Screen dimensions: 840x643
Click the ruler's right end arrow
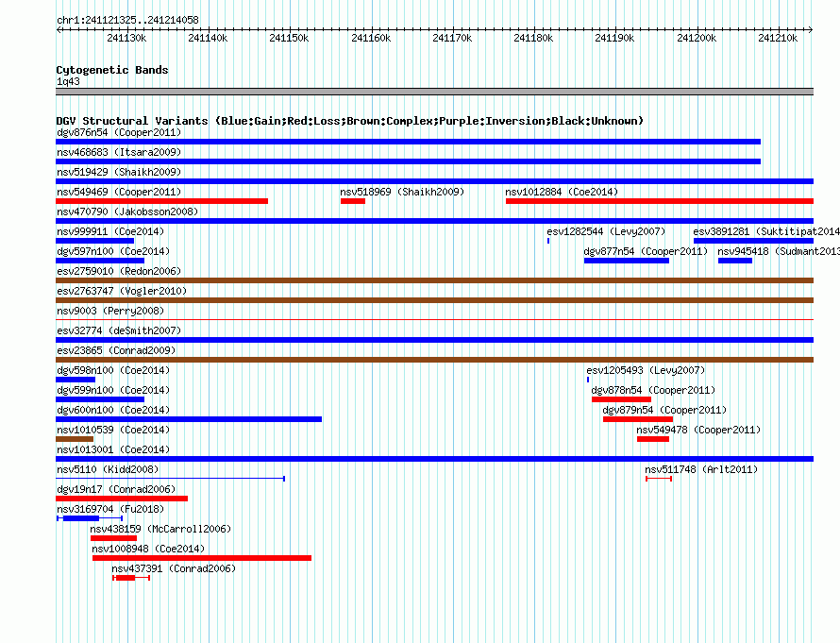point(811,30)
